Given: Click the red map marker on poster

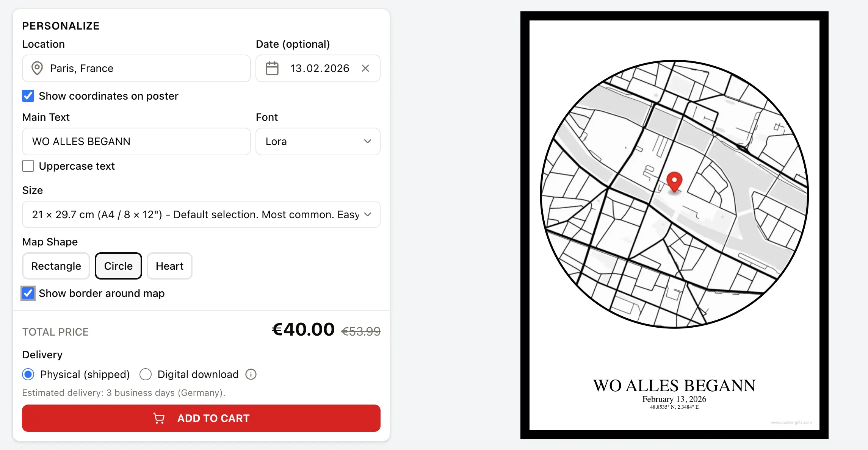Looking at the screenshot, I should [674, 181].
